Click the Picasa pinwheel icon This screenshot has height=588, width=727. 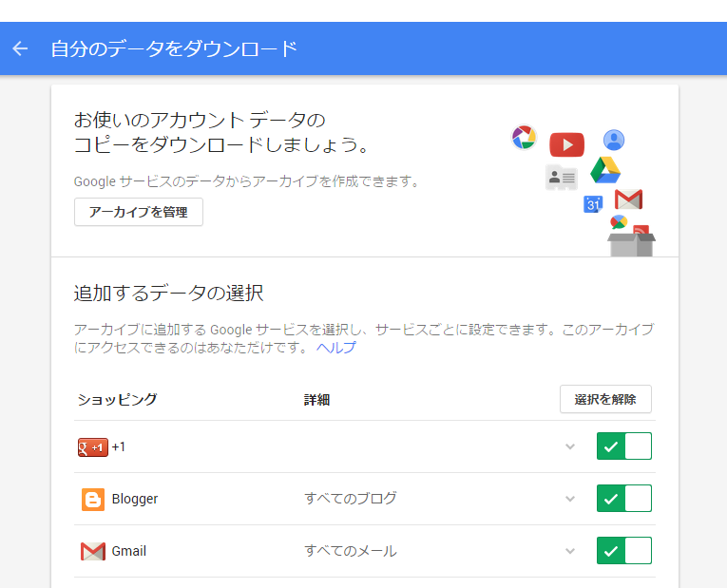tap(524, 137)
